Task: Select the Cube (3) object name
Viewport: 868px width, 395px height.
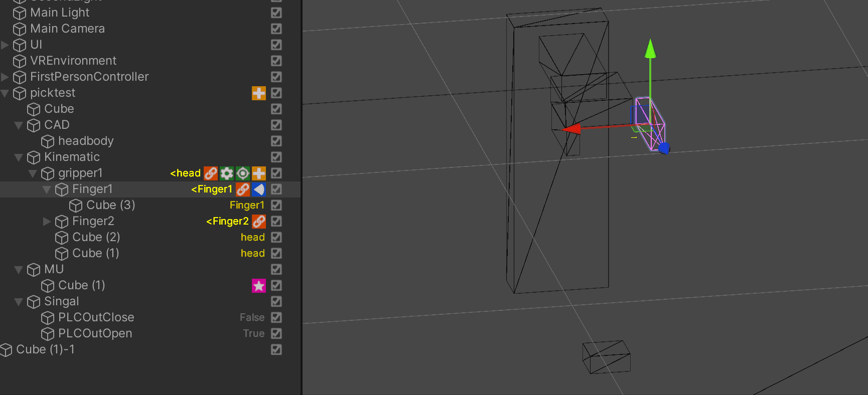Action: click(x=111, y=205)
